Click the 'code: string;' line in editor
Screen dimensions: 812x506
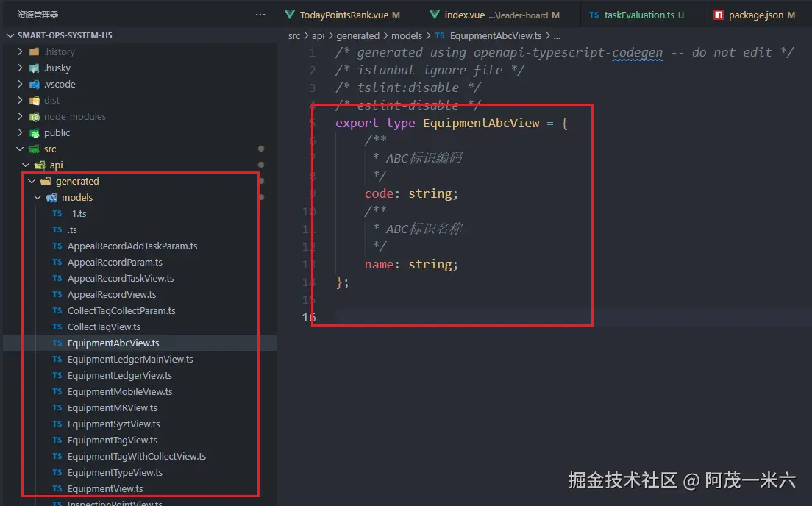coord(411,193)
